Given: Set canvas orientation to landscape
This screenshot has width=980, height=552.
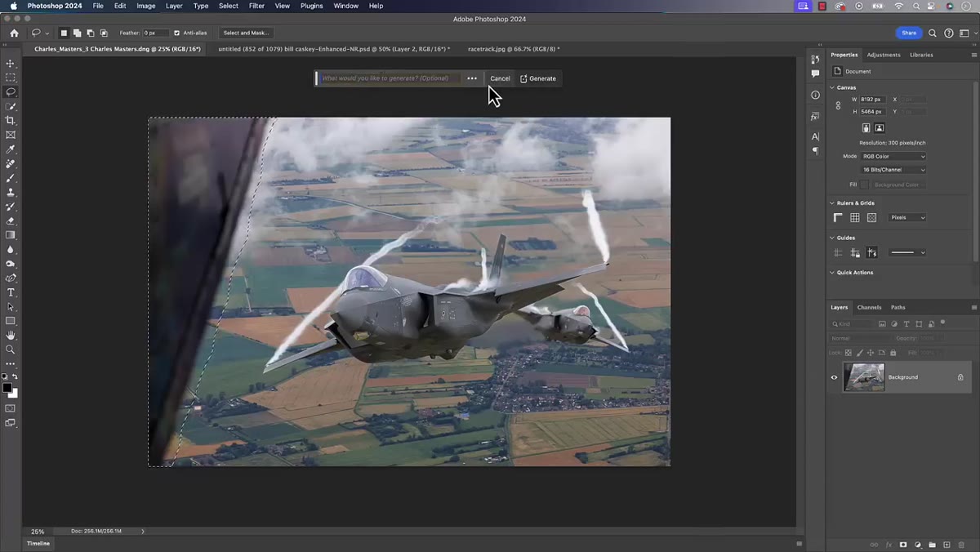Looking at the screenshot, I should pos(880,128).
